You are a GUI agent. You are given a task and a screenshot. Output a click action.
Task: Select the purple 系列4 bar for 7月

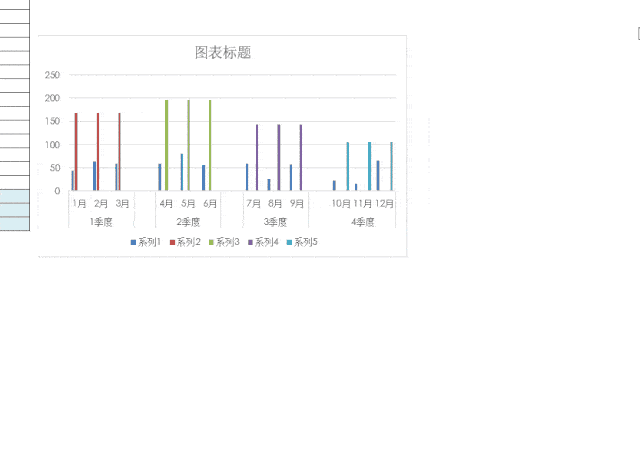(x=257, y=157)
